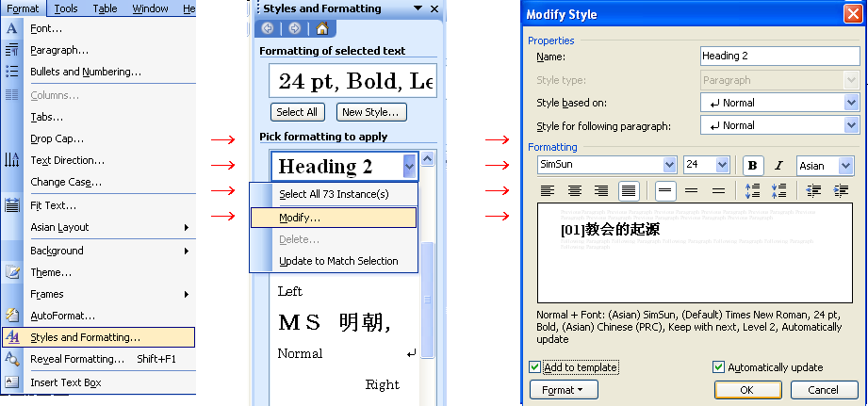
Task: Uncheck the Automatically update checkbox
Action: click(719, 367)
